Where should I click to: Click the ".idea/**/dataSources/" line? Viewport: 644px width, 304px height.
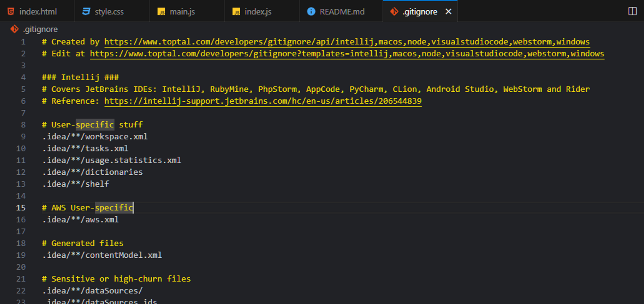click(x=92, y=291)
